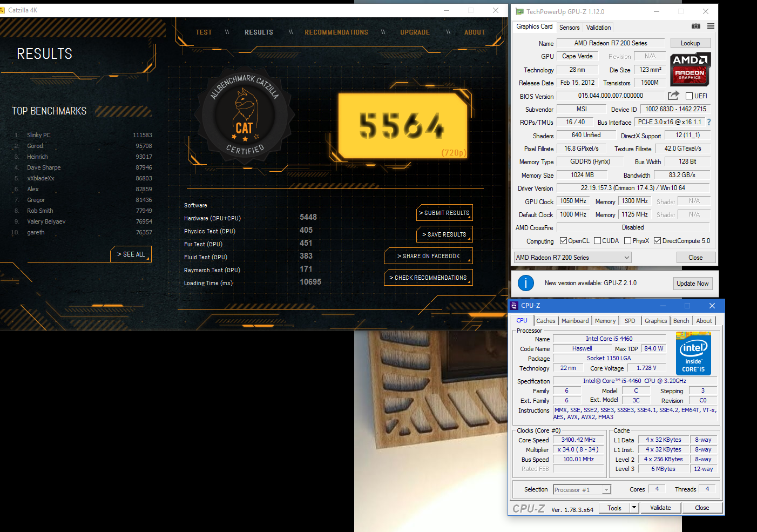
Task: Click Hardware (GPU+CPU) score 5448
Action: click(x=308, y=217)
